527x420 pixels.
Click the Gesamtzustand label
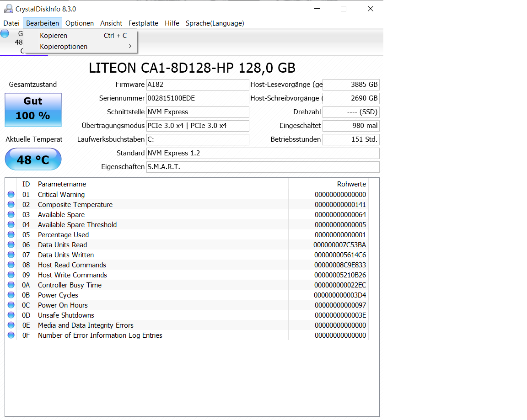tap(33, 85)
